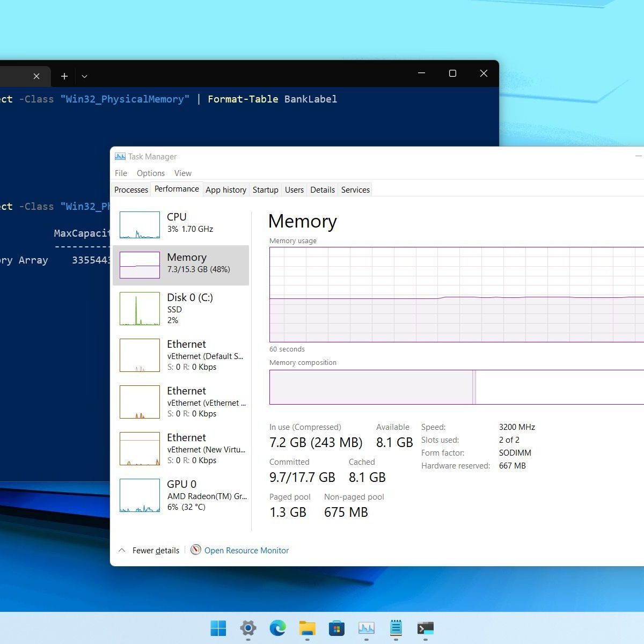Open Resource Monitor link
The height and width of the screenshot is (644, 644).
(246, 550)
